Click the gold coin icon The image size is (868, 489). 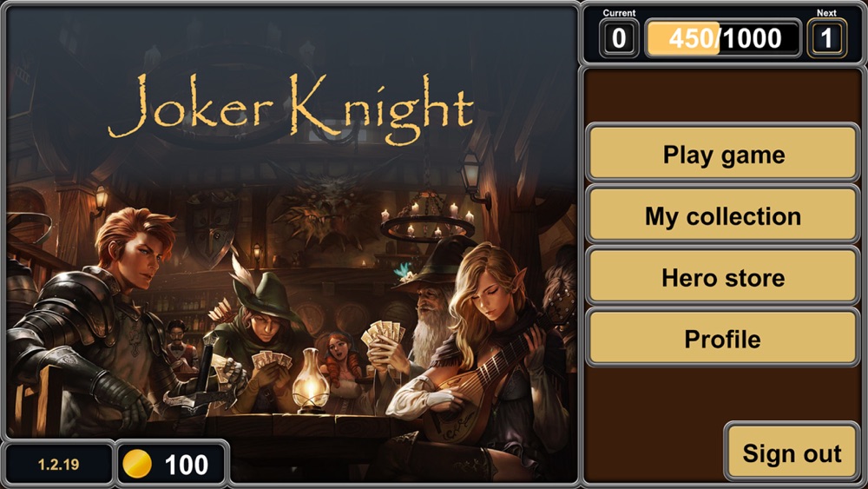click(137, 464)
